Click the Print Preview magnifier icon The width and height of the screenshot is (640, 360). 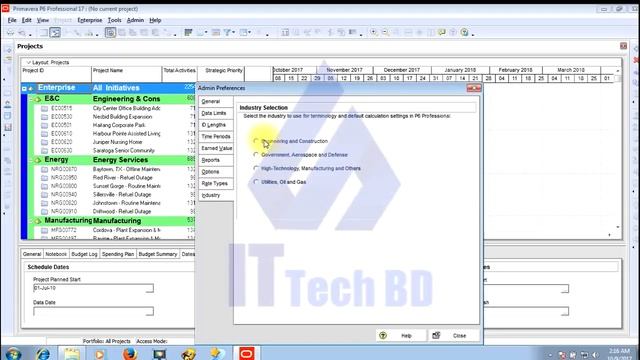pyautogui.click(x=22, y=32)
